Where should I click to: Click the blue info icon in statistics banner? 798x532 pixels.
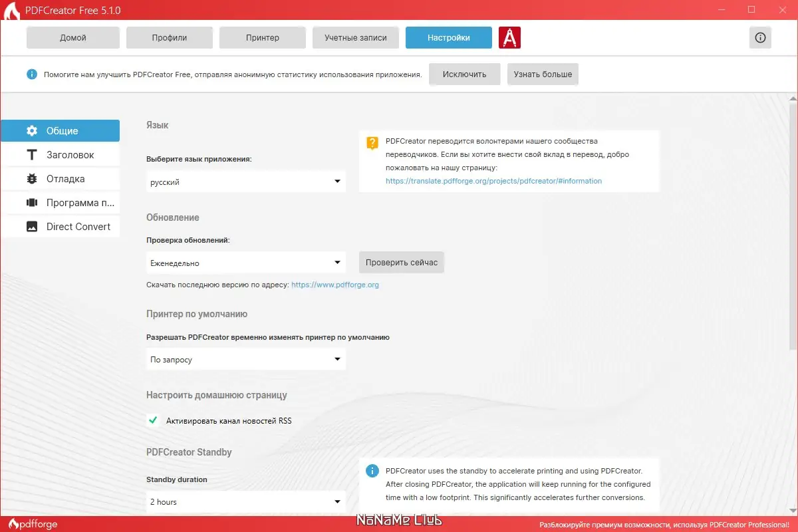(x=31, y=74)
